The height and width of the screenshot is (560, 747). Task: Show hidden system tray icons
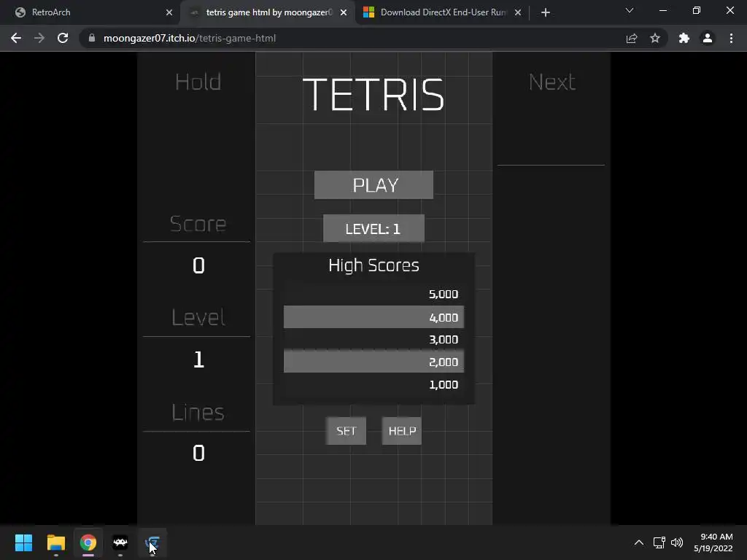(639, 542)
